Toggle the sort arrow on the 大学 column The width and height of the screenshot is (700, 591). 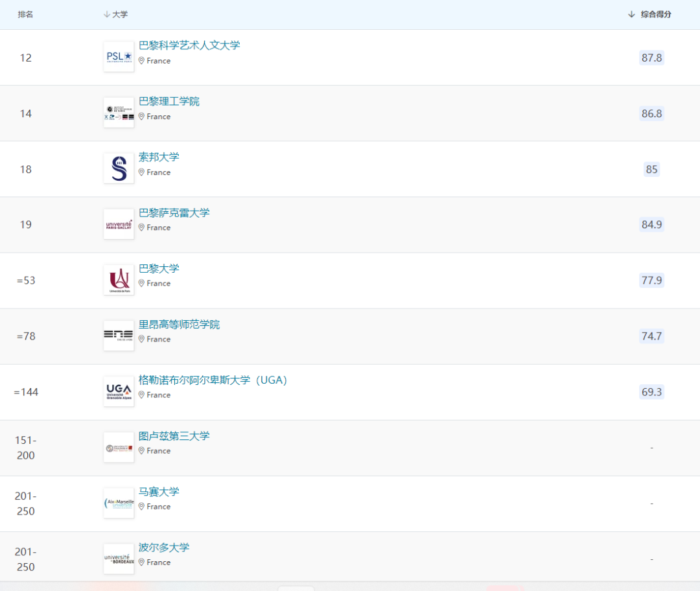105,14
